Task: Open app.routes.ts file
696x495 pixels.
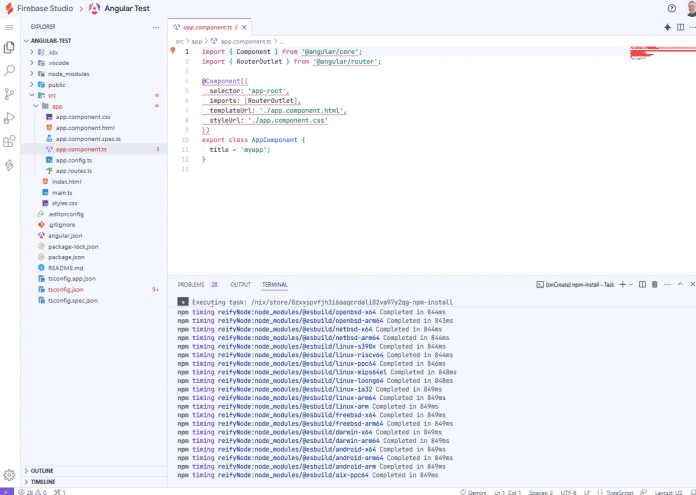Action: (74, 171)
